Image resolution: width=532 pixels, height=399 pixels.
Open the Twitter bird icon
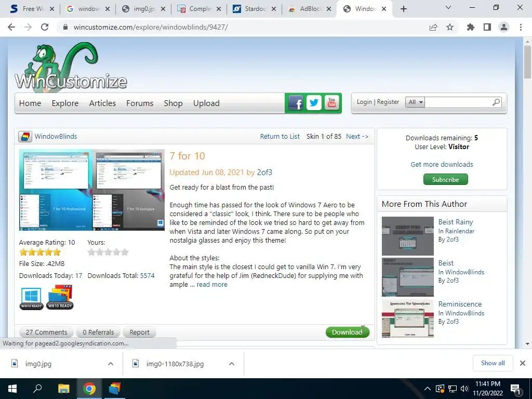point(314,102)
